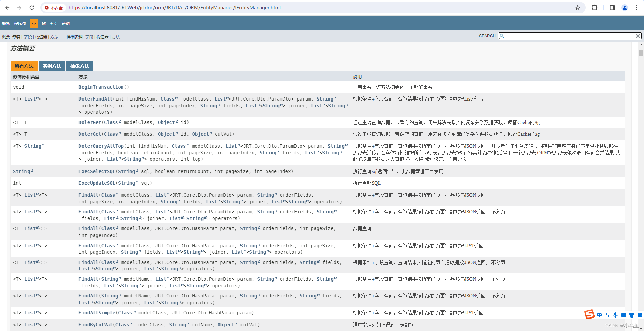The image size is (644, 331).
Task: Open ExecSelectSQL method link
Action: (97, 171)
